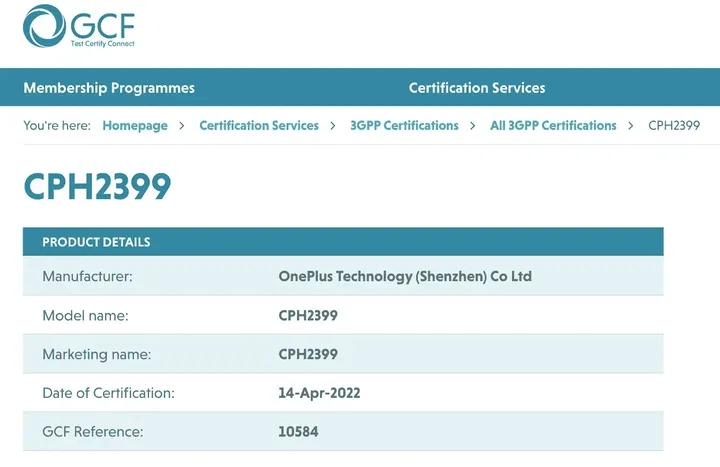Select the OnePlus Technology manufacturer value

click(x=405, y=276)
